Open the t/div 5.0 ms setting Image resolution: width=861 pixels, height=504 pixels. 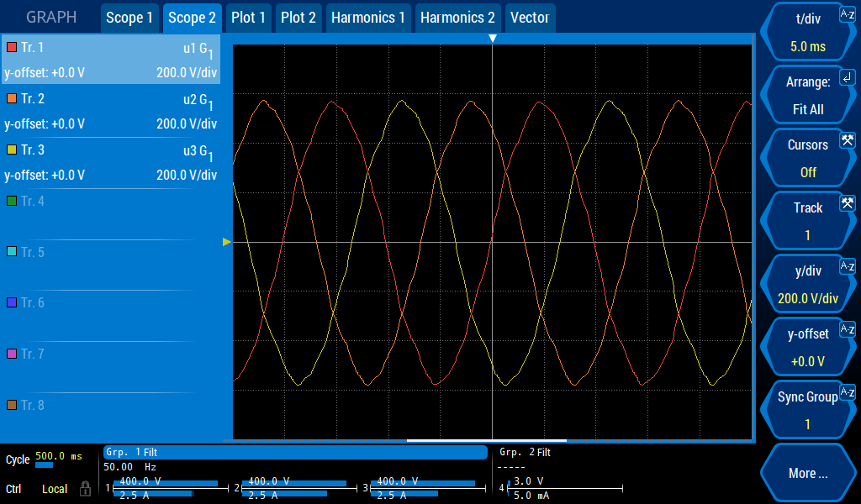tap(807, 32)
